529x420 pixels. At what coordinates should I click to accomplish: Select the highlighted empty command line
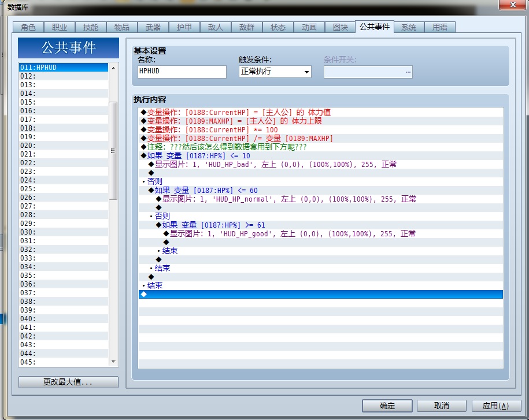click(x=321, y=294)
